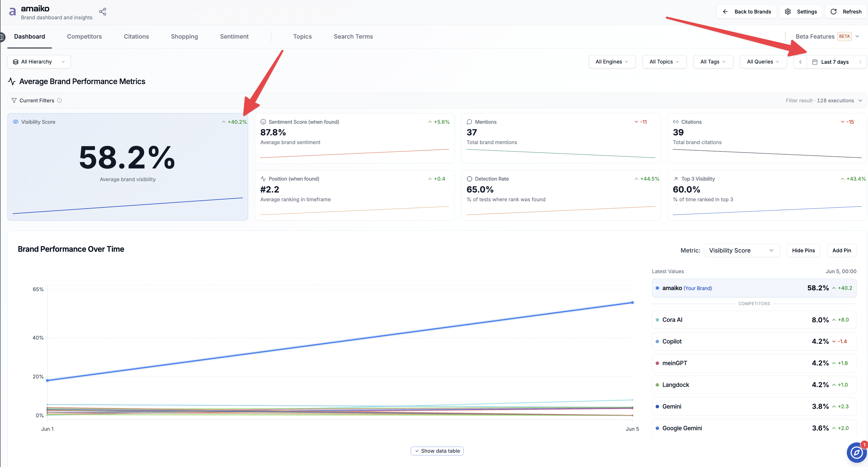Viewport: 868px width, 467px height.
Task: Select the Sentiment Score metric card value 87.8%
Action: [273, 132]
